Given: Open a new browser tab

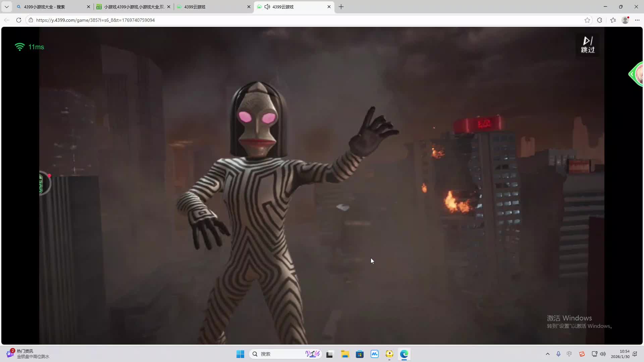Looking at the screenshot, I should [x=341, y=7].
